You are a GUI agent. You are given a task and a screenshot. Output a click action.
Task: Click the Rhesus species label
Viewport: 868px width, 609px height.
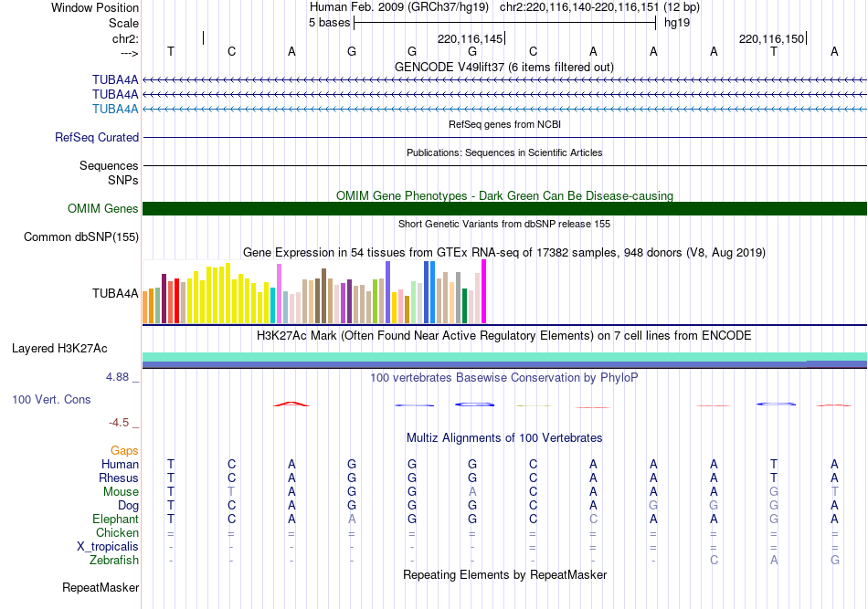(x=119, y=478)
